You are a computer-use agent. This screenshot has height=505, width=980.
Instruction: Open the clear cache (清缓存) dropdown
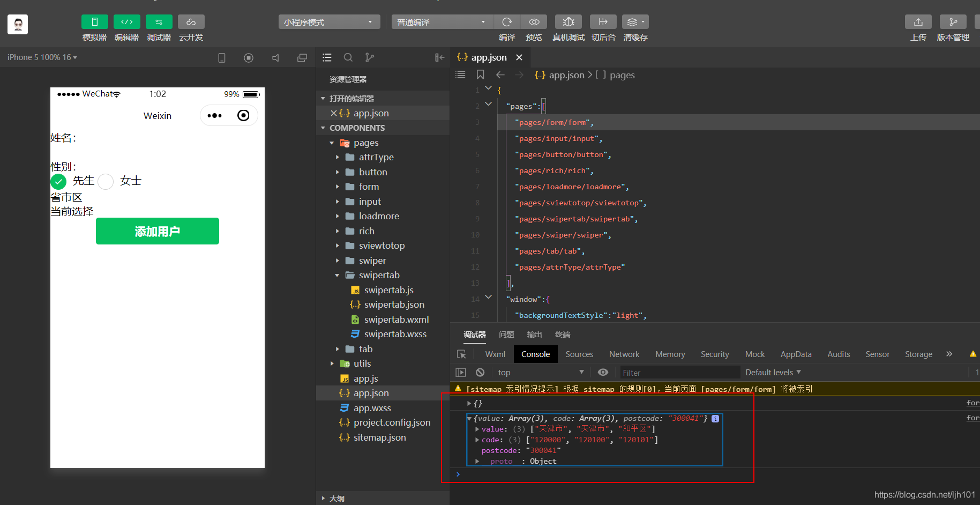[635, 22]
